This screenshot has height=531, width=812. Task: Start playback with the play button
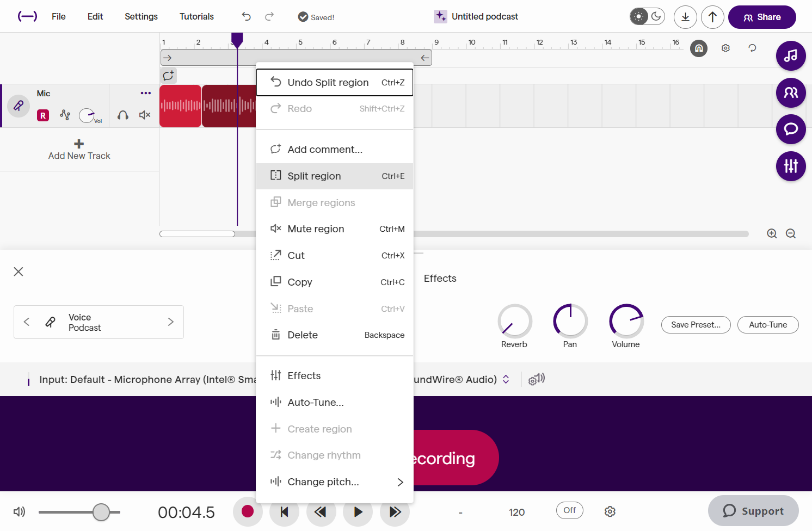tap(358, 511)
